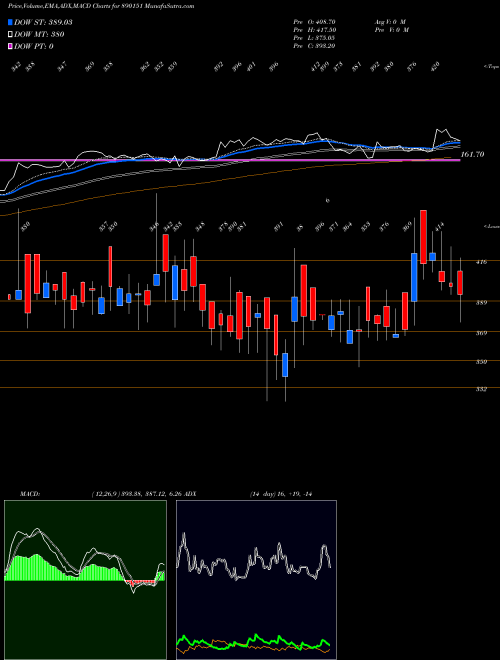Screen dimensions: 500x660
Task: Click the 'Avg V: 0 M' volume text
Action: [390, 21]
